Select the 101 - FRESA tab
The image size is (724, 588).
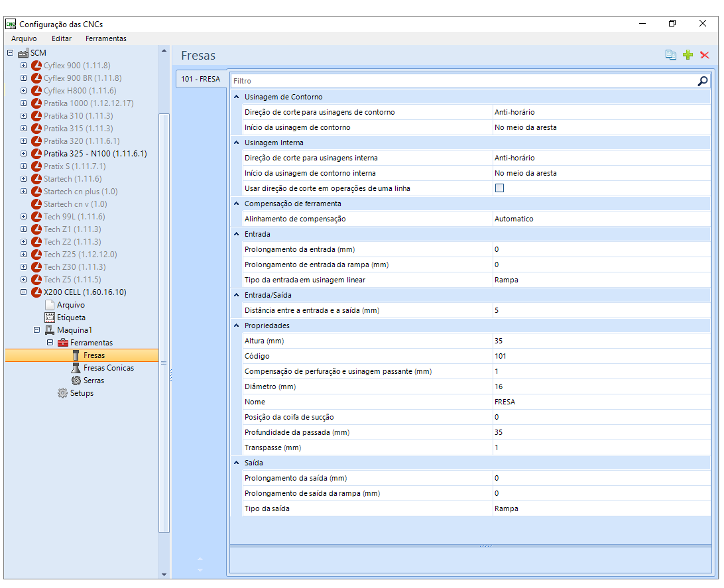click(200, 79)
